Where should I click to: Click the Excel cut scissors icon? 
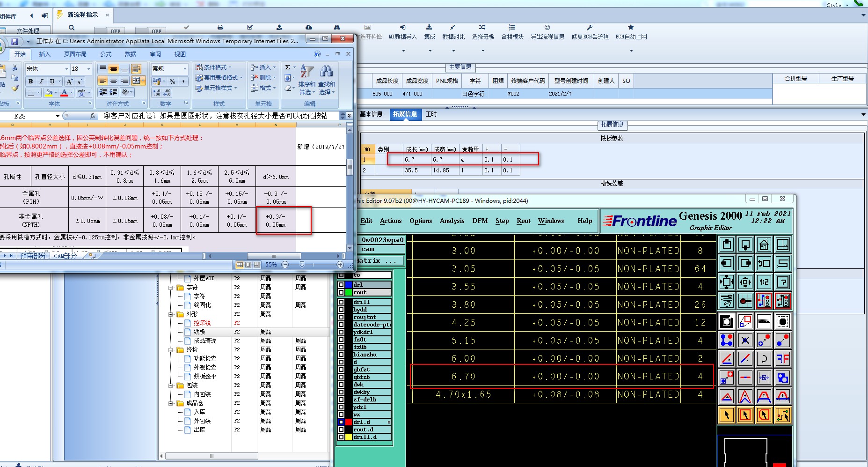pyautogui.click(x=15, y=68)
